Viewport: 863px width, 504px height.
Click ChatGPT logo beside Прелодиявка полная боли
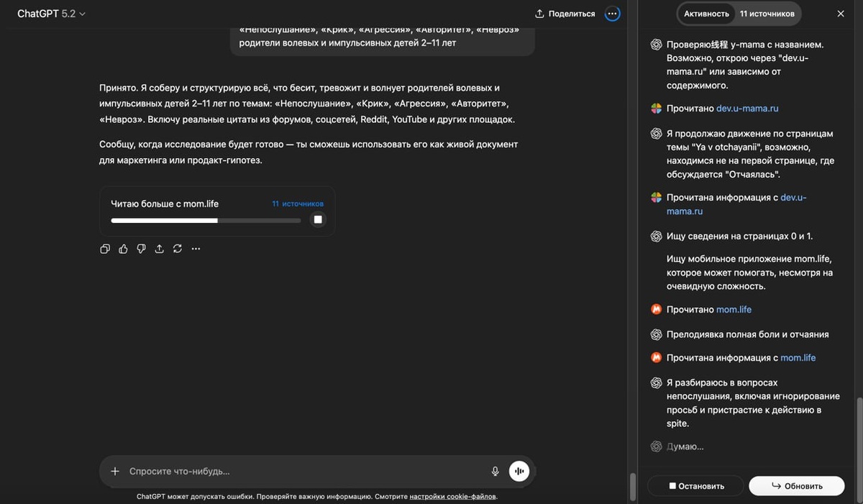656,334
